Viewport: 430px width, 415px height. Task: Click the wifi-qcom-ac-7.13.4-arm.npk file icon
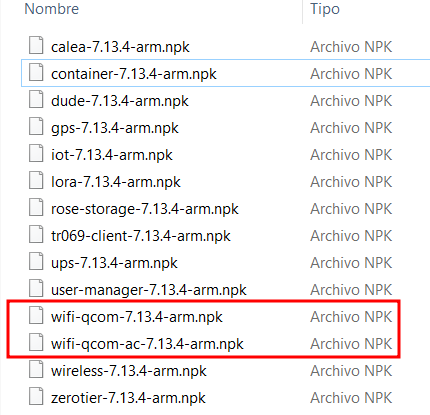pos(36,342)
